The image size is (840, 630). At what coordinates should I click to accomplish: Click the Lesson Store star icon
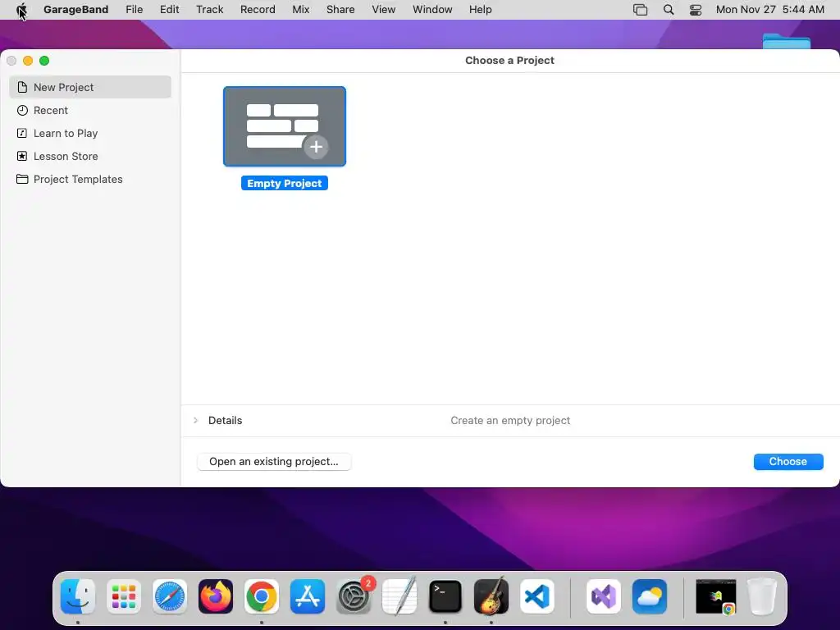[x=22, y=157]
